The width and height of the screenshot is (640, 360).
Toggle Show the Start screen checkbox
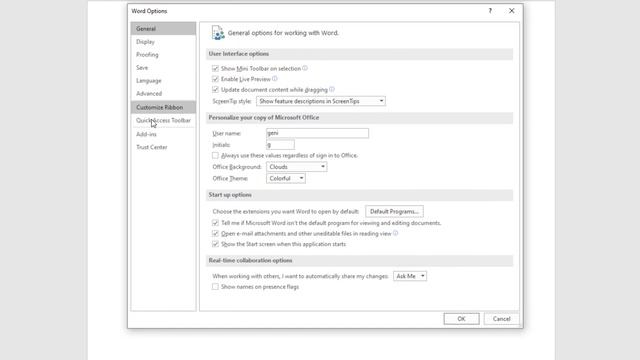pyautogui.click(x=215, y=244)
